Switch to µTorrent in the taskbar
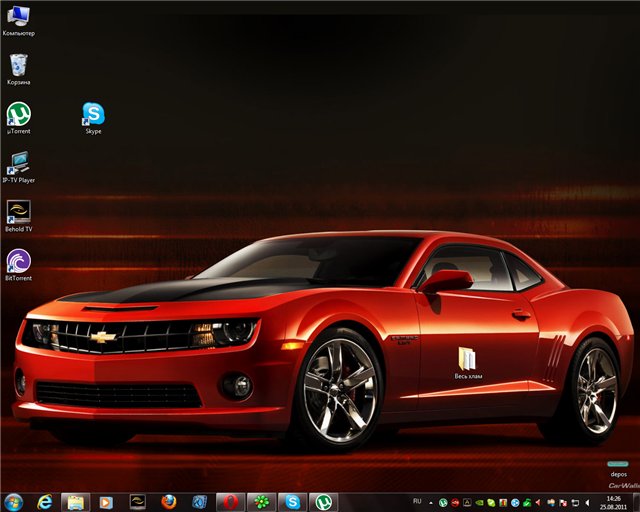640x512 pixels. click(324, 502)
